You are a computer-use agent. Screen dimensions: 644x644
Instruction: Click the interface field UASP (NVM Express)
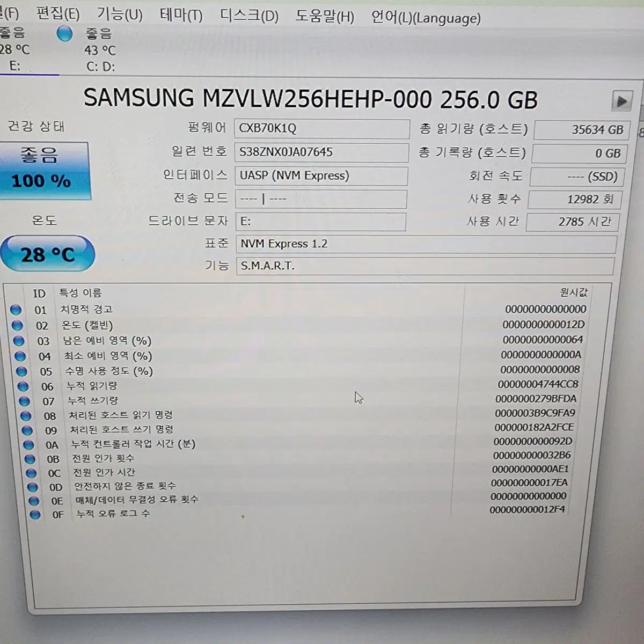[x=321, y=176]
